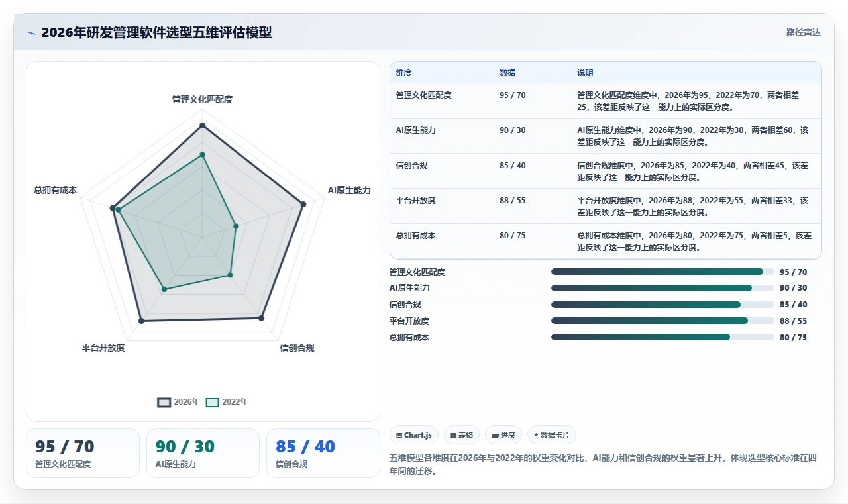Click radar axis label 信创合规
The height and width of the screenshot is (504, 848).
(x=297, y=348)
